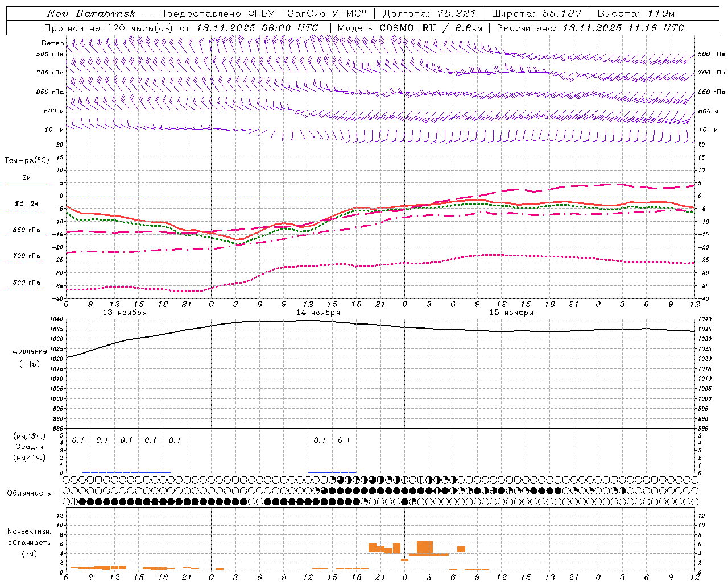Click the Давление pressure panel label

click(x=30, y=351)
